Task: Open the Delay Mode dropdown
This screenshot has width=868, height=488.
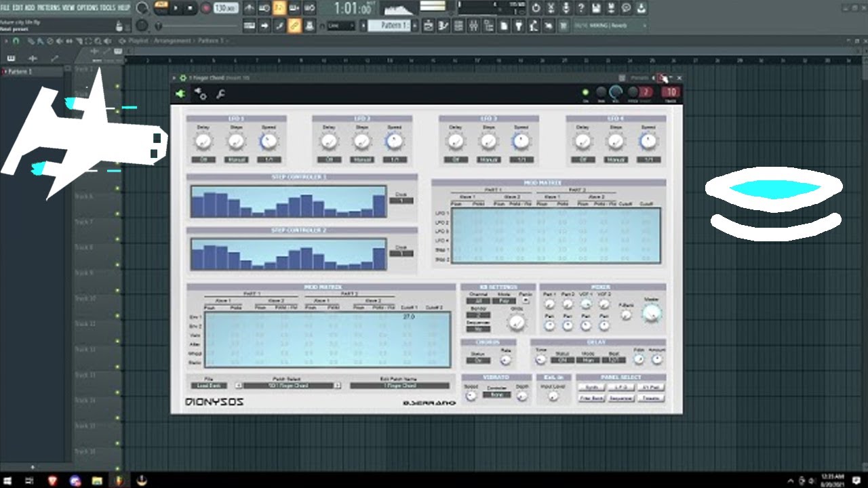Action: click(x=588, y=360)
